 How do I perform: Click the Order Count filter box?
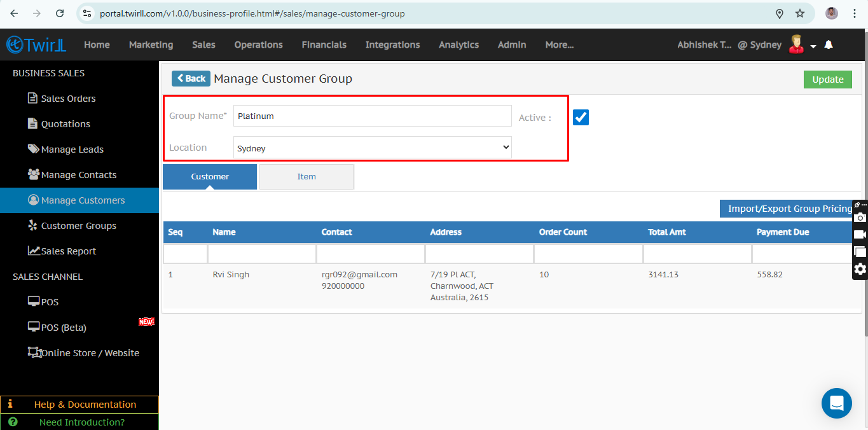[x=588, y=254]
